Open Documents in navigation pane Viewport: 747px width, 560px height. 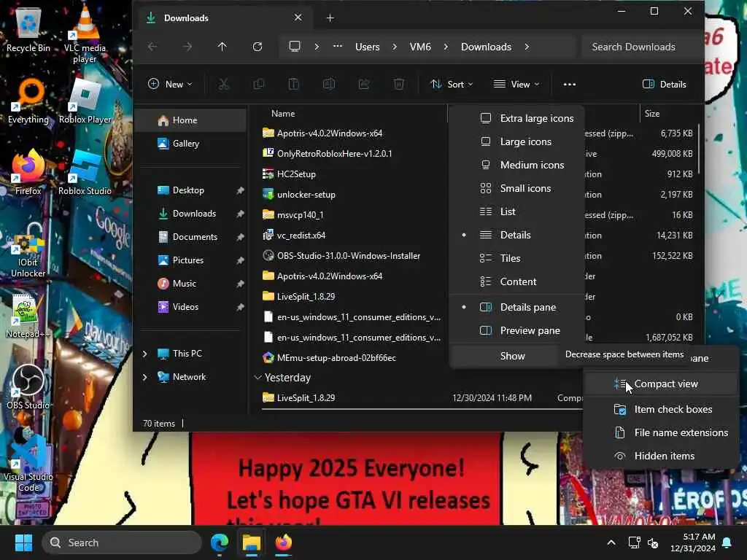pyautogui.click(x=192, y=237)
